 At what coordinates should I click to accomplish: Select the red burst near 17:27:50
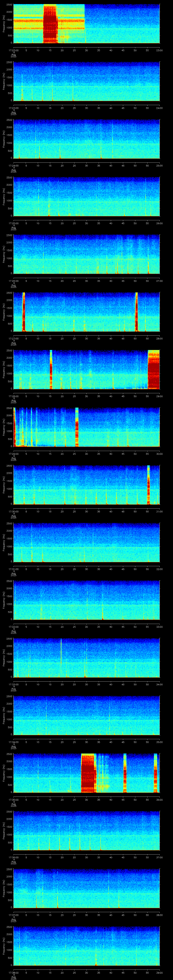(x=137, y=312)
